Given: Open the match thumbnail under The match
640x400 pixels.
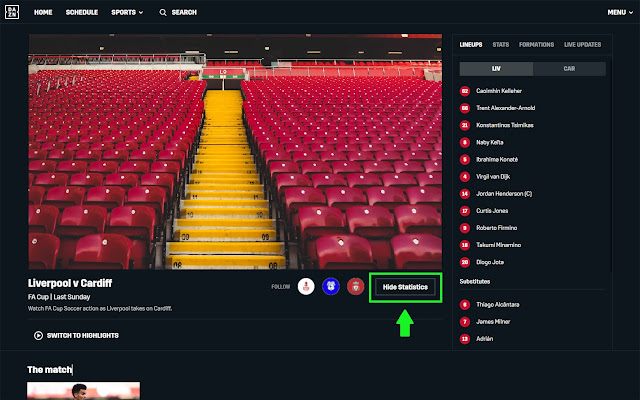Looking at the screenshot, I should tap(83, 391).
